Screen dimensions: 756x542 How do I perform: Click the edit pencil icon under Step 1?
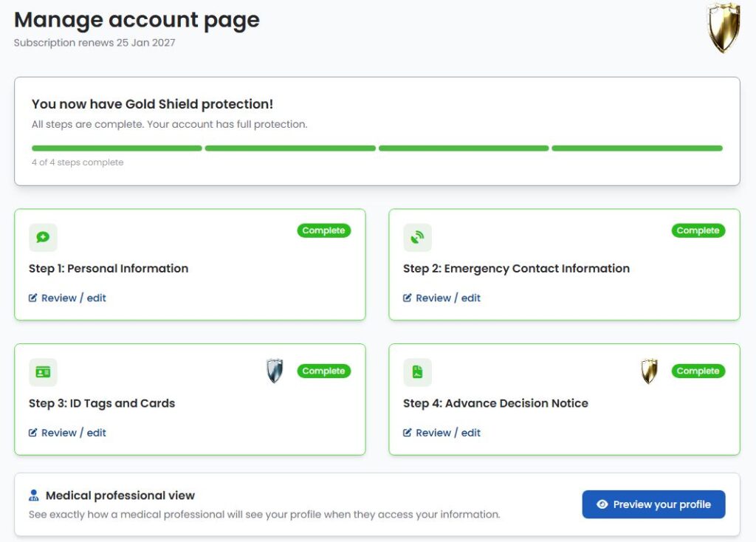tap(32, 298)
